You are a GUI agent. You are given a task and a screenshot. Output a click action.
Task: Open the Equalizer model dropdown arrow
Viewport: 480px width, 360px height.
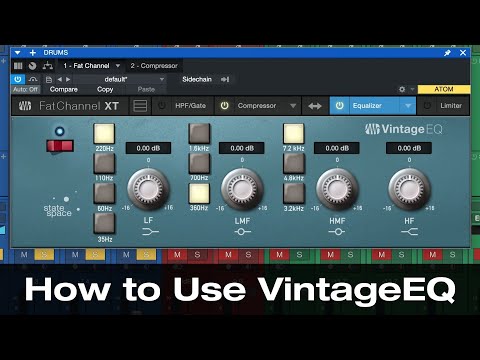[x=408, y=106]
